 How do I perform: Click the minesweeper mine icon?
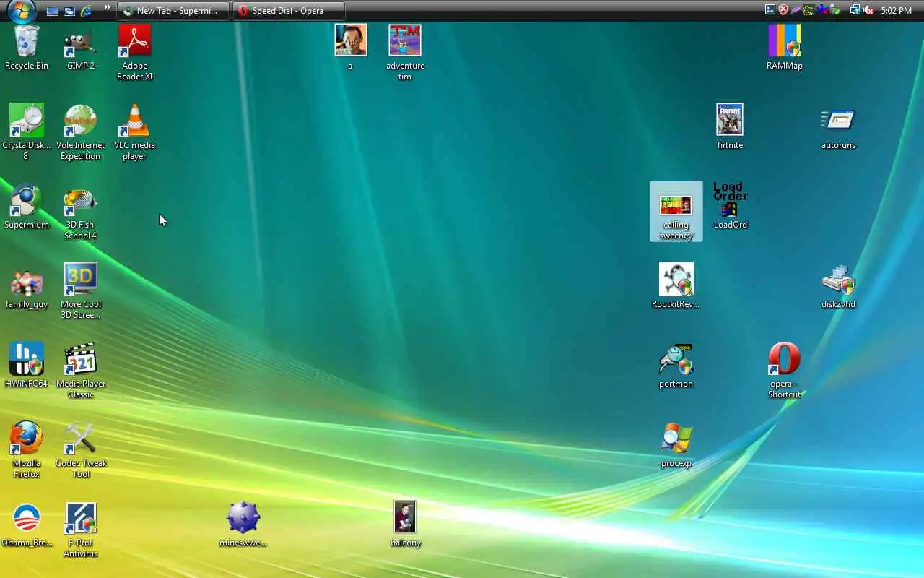tap(243, 525)
